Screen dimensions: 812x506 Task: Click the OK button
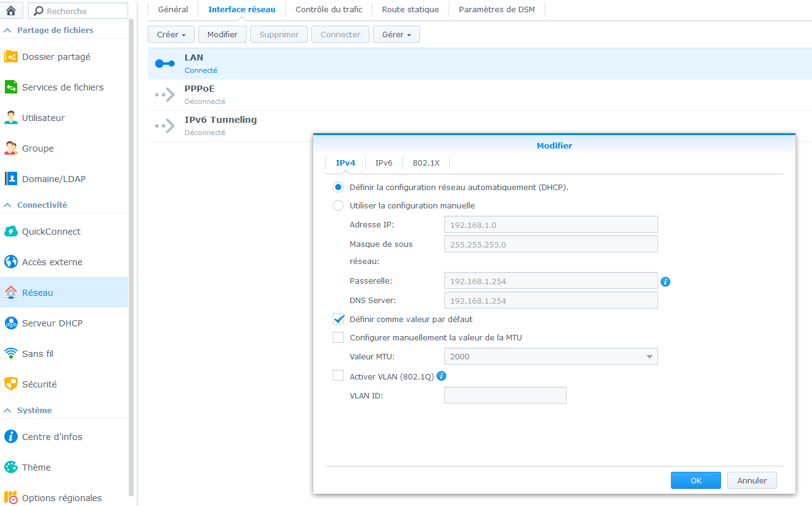pos(695,480)
